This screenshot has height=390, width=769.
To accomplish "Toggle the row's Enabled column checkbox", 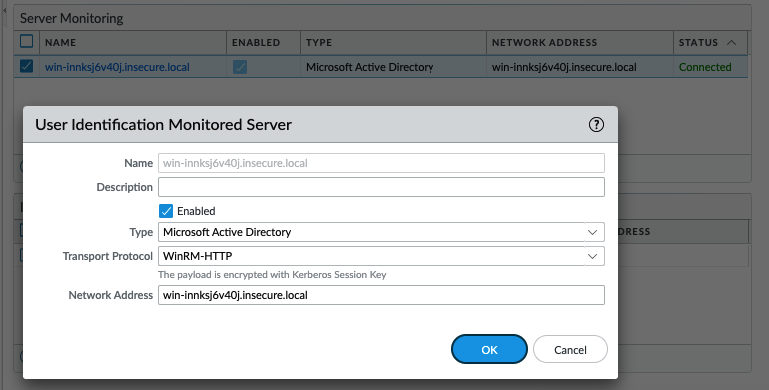I will pos(240,67).
